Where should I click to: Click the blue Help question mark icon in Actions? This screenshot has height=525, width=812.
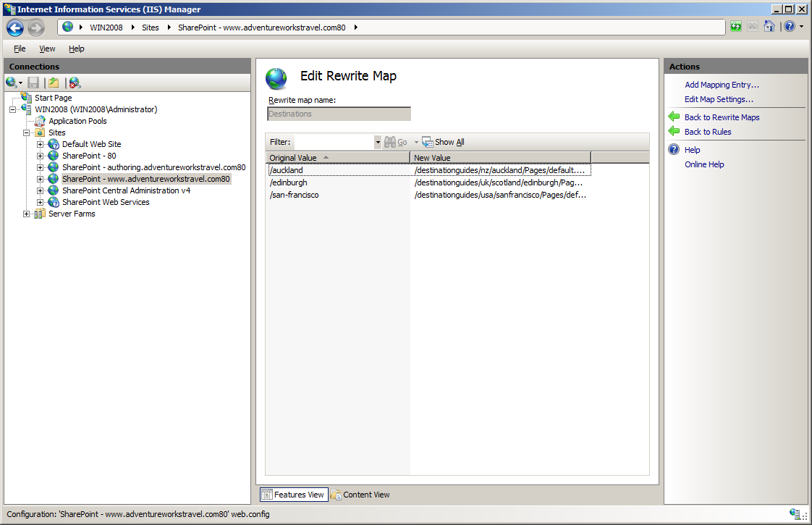[x=674, y=150]
